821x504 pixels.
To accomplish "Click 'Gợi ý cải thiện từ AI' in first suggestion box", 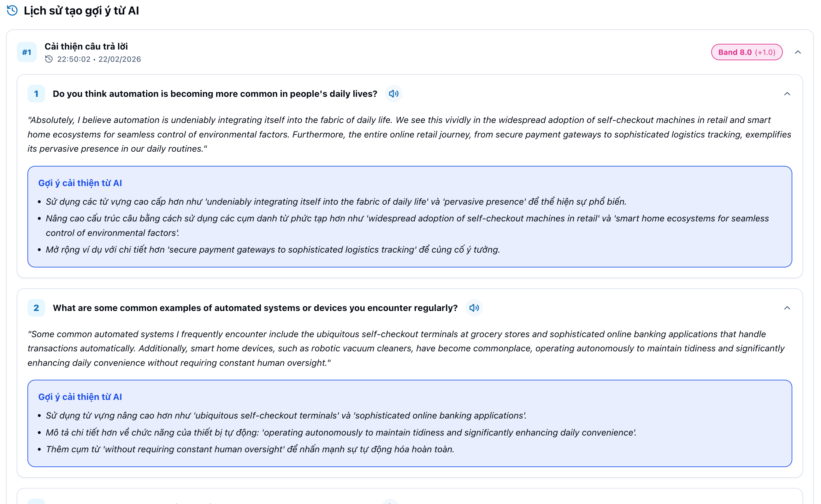I will [80, 183].
